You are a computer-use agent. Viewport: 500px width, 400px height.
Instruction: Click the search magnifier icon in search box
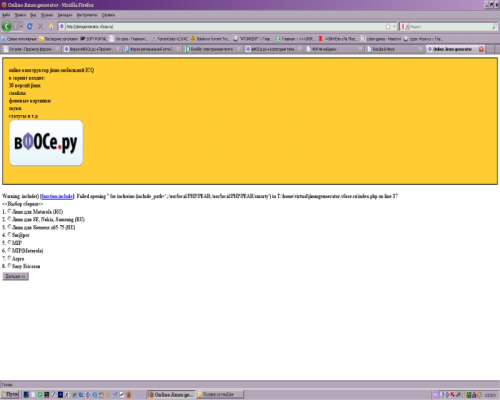click(x=494, y=26)
